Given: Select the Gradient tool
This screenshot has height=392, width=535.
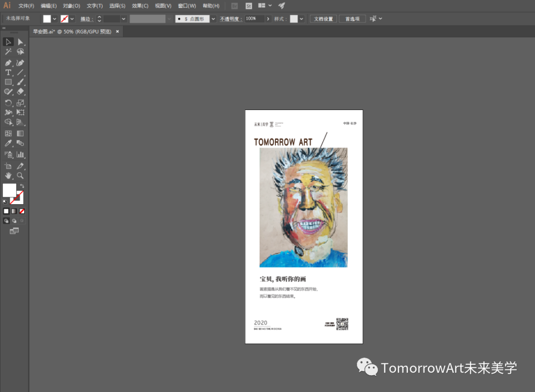Looking at the screenshot, I should 20,133.
